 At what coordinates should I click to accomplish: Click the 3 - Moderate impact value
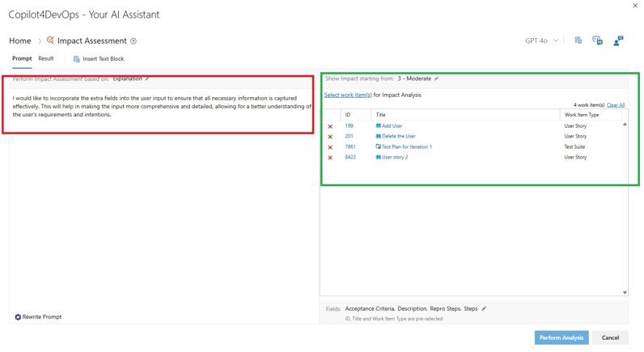click(414, 78)
